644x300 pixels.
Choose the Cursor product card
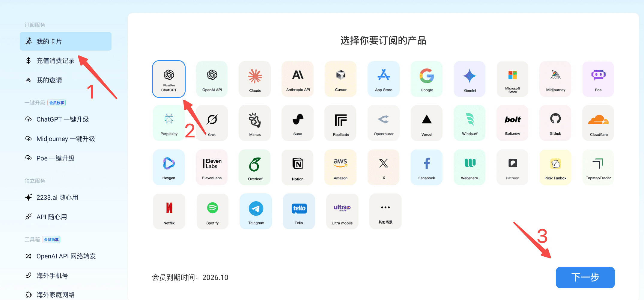(x=341, y=79)
